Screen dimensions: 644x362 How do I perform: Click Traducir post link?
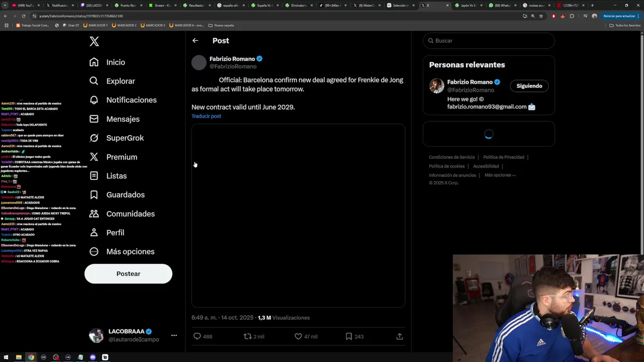(x=206, y=116)
